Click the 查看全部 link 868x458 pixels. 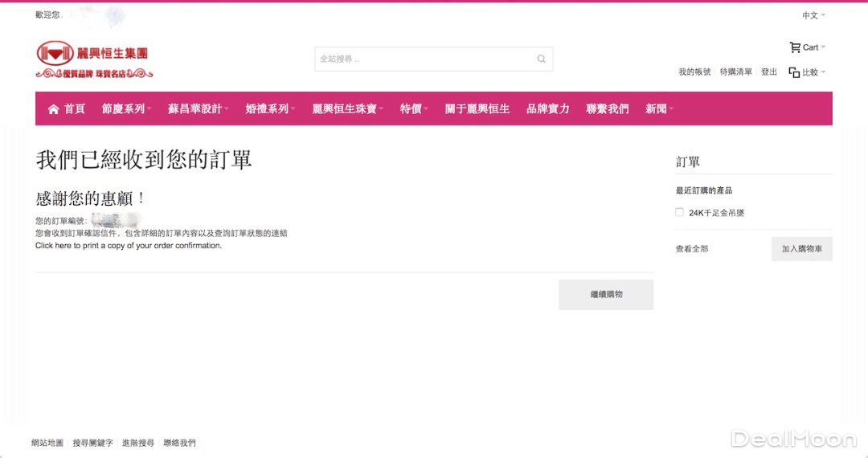coord(691,249)
